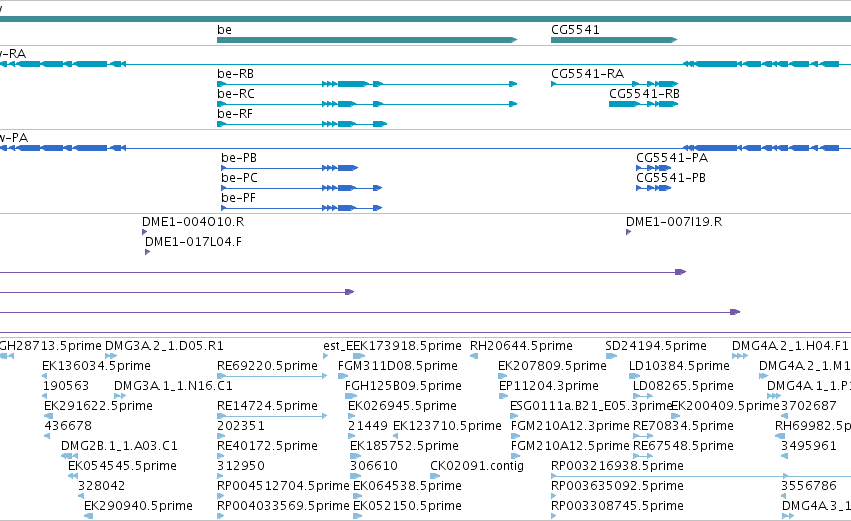Select the LD08265.5prime label
Image resolution: width=851 pixels, height=521 pixels.
[683, 386]
